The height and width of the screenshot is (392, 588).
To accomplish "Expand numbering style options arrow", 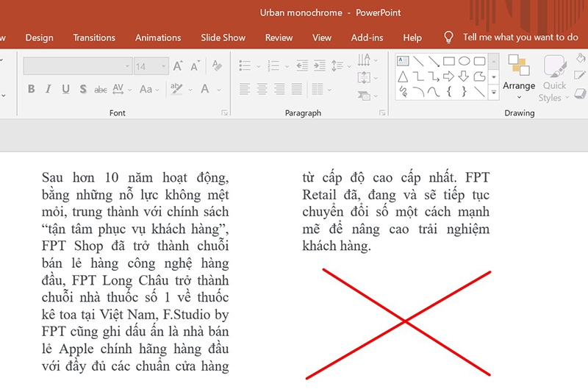I will (287, 66).
